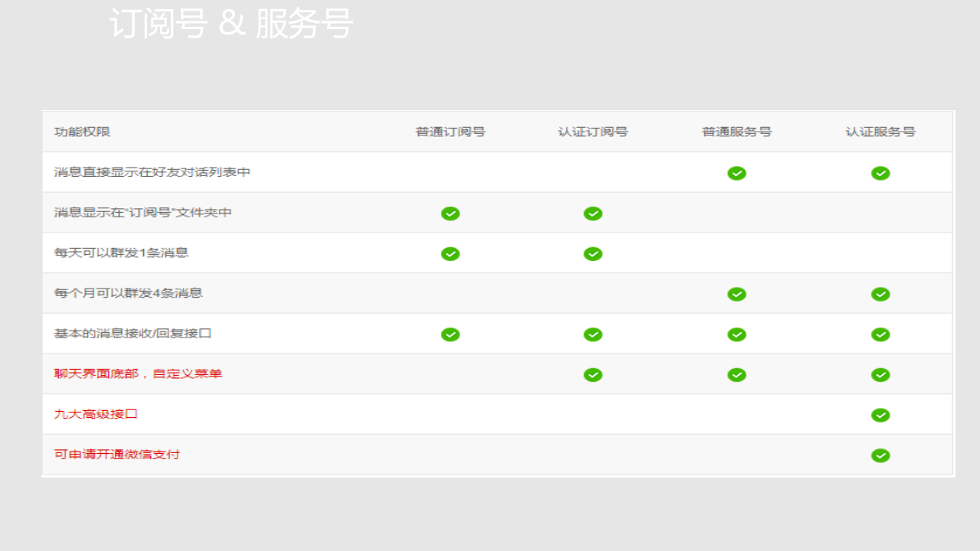The image size is (980, 551).
Task: Click the 认证订阅号 checkmark for 消息显示在订阅号文件夹中
Action: click(x=593, y=214)
